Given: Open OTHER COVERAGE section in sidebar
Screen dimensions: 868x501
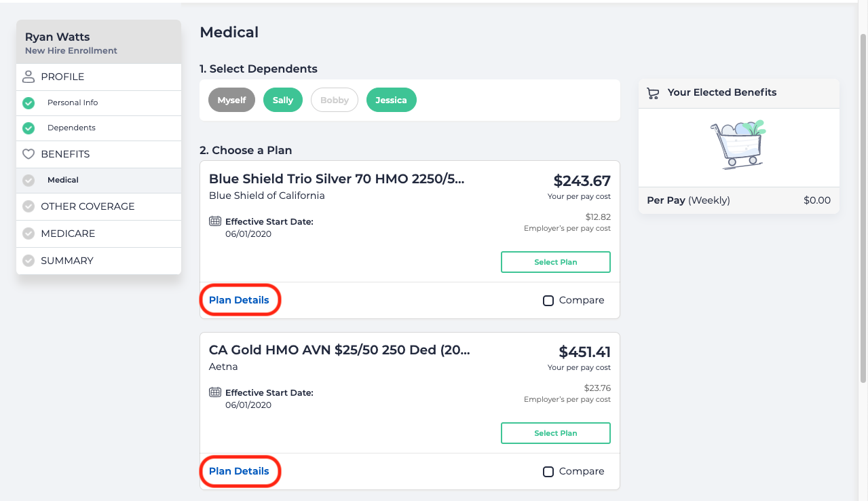Looking at the screenshot, I should point(88,206).
